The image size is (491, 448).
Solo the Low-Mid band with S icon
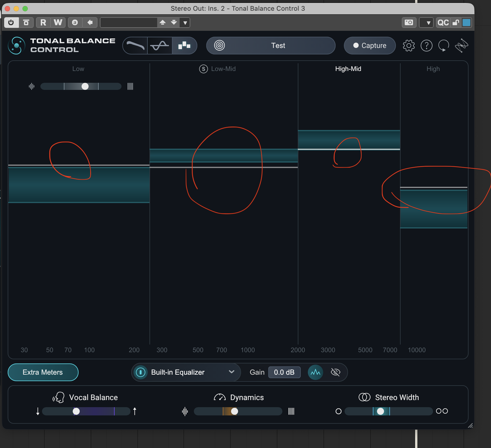203,69
